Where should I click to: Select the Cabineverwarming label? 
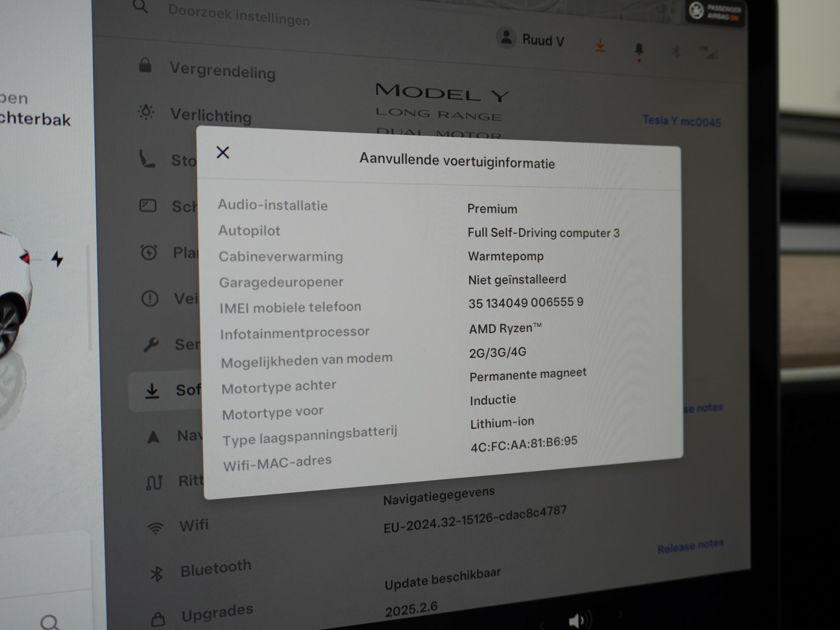coord(280,256)
